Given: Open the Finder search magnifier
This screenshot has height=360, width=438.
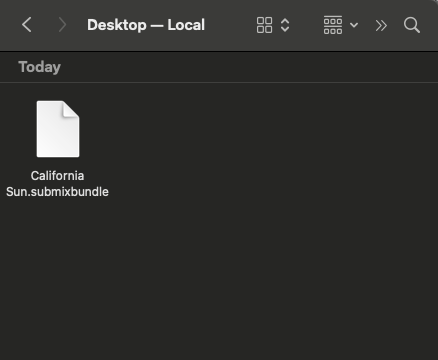Looking at the screenshot, I should click(x=412, y=25).
